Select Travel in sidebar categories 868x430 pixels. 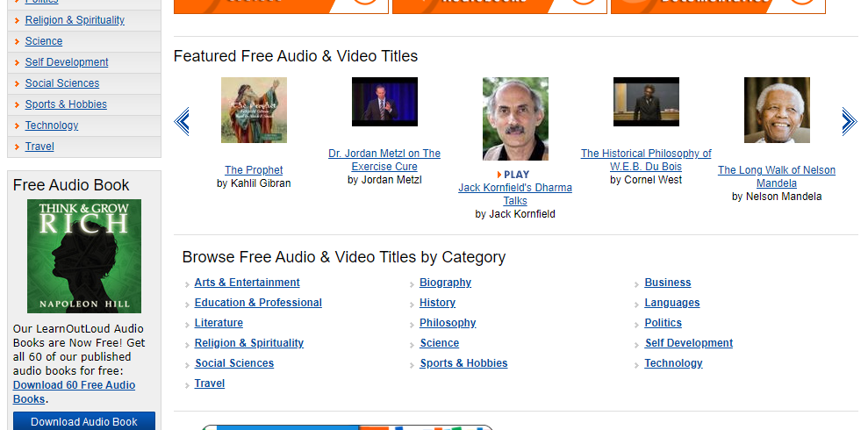(x=39, y=146)
